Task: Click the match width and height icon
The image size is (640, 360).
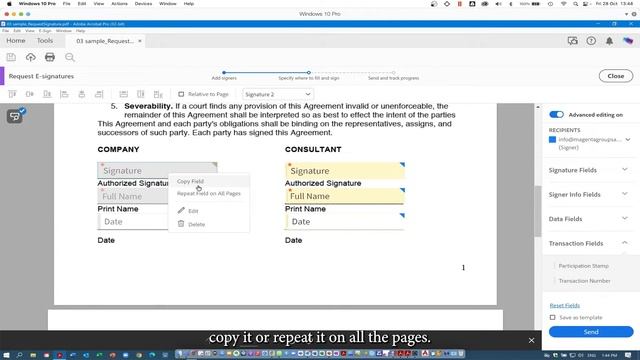Action: tap(158, 94)
